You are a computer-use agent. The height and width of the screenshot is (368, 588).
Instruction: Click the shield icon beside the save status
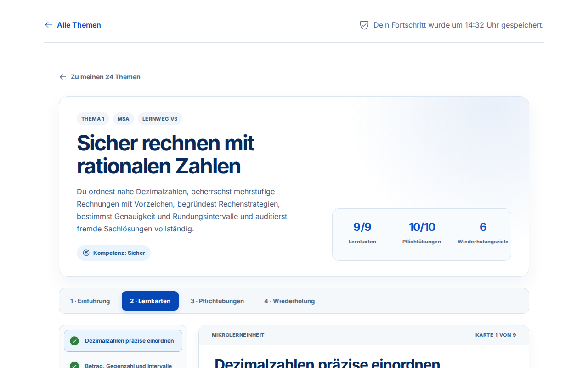click(364, 25)
